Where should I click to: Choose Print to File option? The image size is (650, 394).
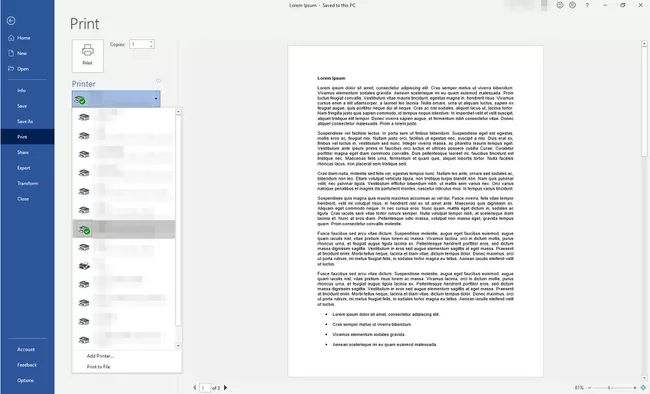coord(99,367)
